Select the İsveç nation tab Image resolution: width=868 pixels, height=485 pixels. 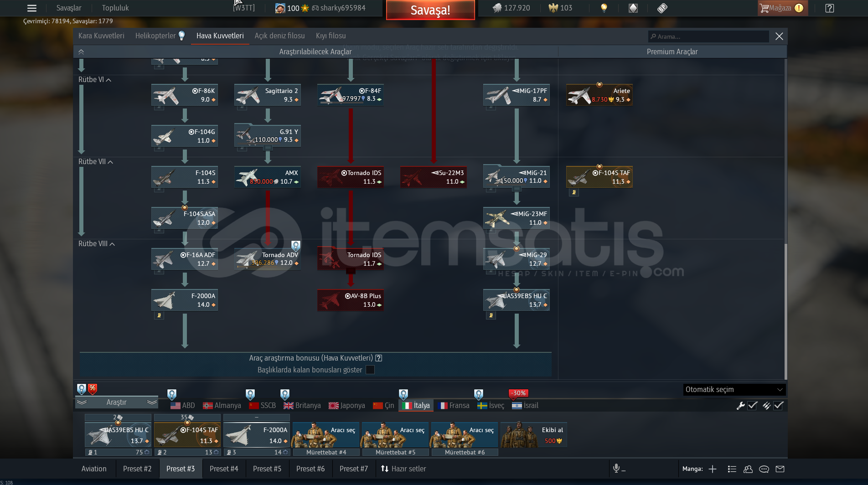click(491, 405)
